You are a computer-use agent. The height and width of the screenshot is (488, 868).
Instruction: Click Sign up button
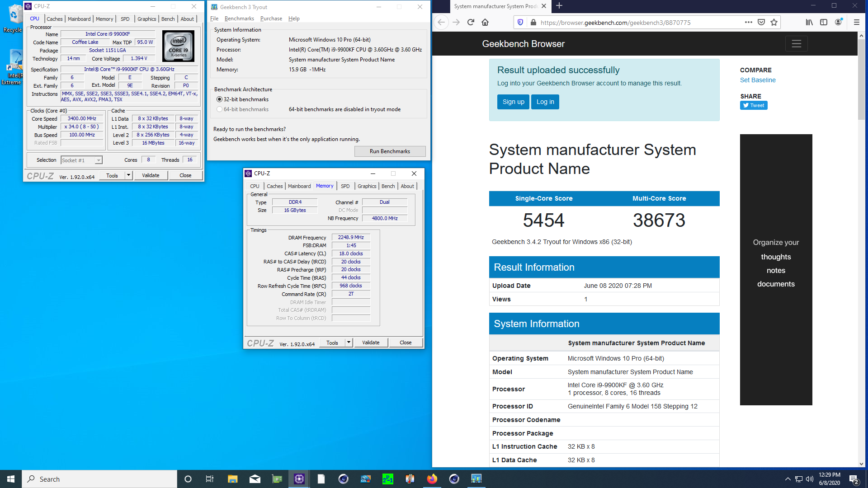[x=513, y=102]
